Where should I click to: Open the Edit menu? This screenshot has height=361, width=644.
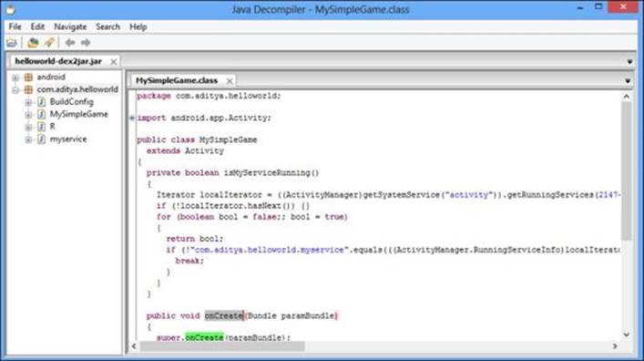tap(37, 26)
